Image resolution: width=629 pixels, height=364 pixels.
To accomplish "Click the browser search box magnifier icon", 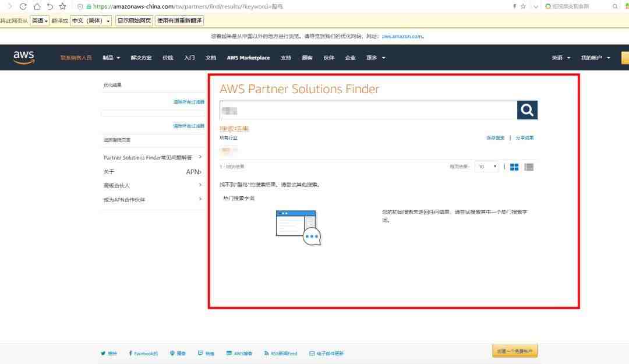I will 615,6.
